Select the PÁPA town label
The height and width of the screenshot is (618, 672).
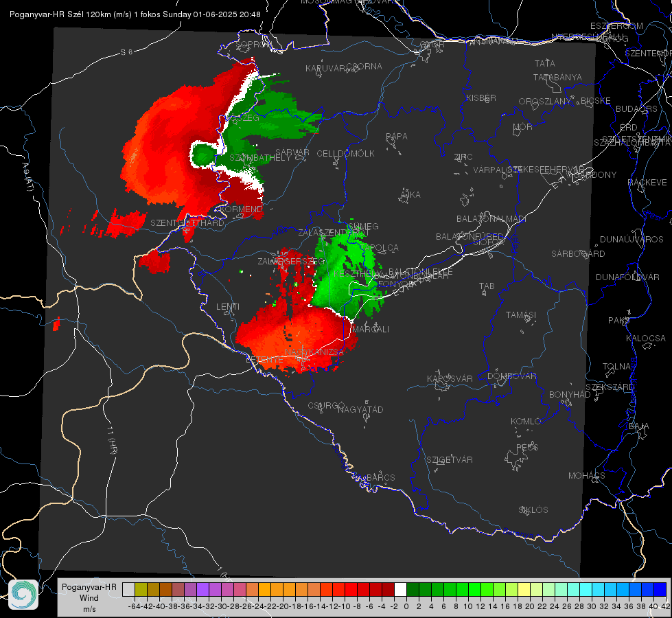(x=397, y=137)
